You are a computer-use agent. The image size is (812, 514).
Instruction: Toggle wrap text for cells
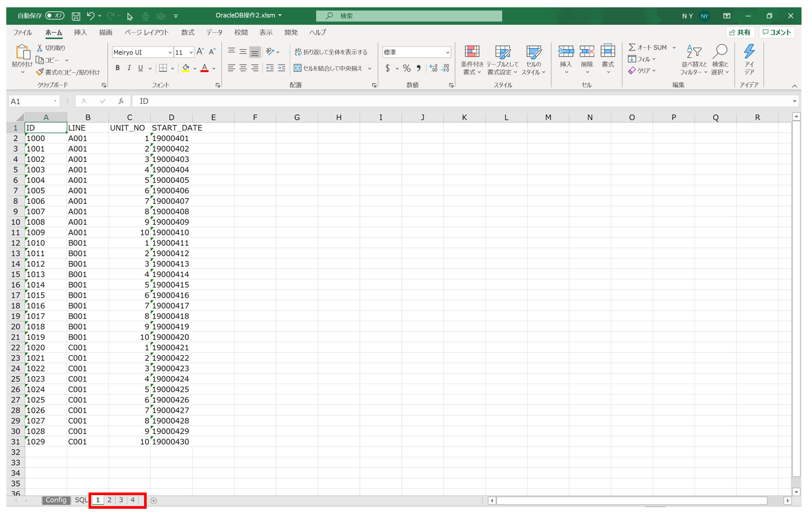pyautogui.click(x=331, y=52)
